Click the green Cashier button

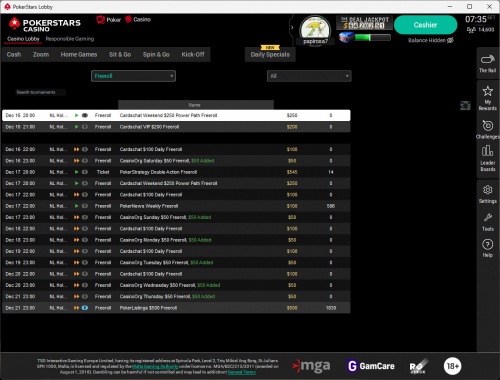click(425, 25)
